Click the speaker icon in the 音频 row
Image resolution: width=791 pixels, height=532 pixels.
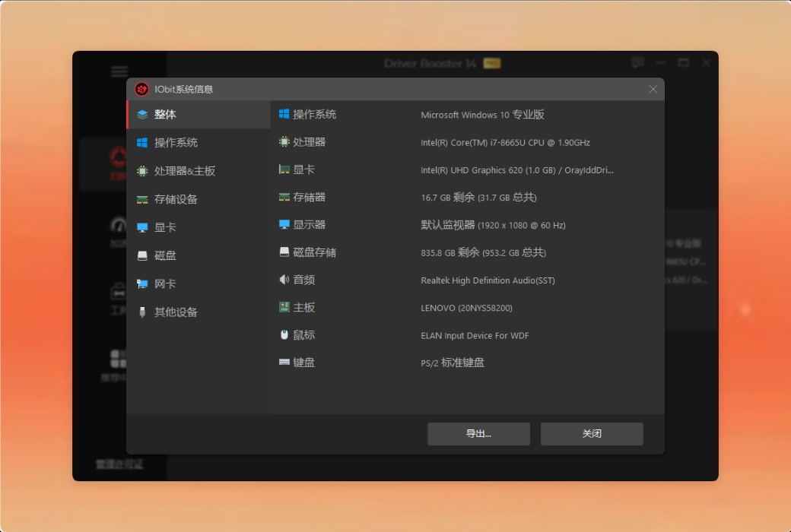(x=284, y=280)
